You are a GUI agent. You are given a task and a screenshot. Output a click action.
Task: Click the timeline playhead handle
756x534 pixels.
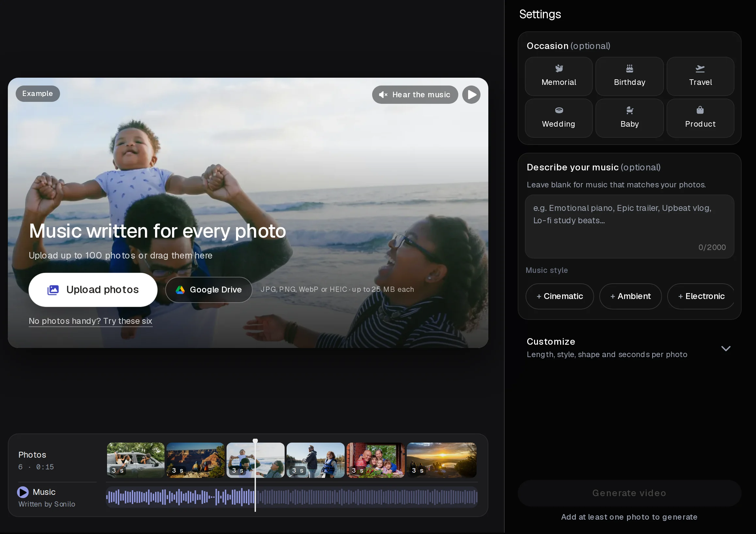coord(255,441)
